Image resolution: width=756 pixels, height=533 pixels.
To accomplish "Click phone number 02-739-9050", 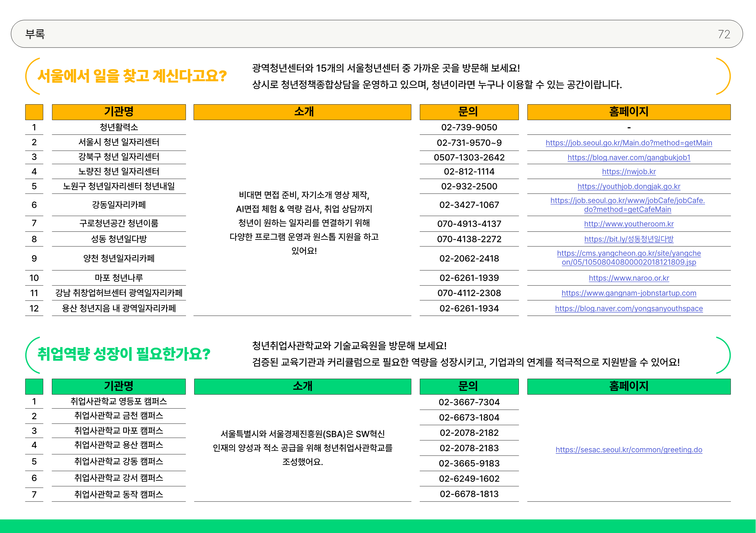I will click(x=469, y=127).
